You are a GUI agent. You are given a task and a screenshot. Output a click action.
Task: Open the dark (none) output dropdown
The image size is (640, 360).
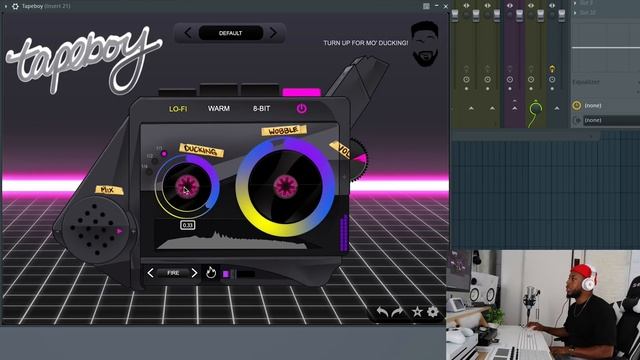611,120
